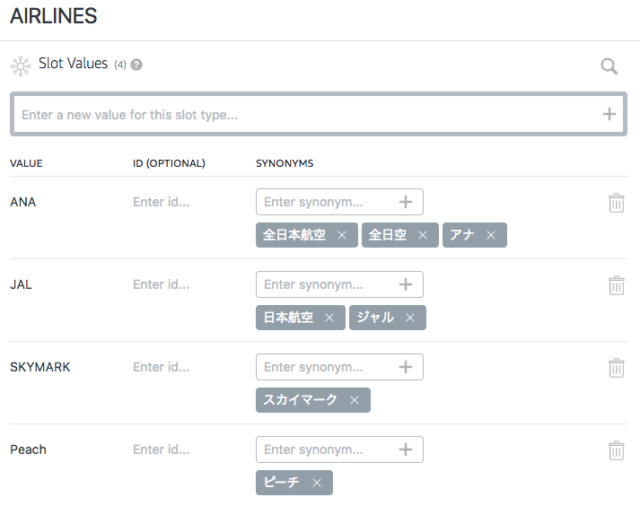Add new slot value with plus icon
Viewport: 640px width, 532px height.
click(x=609, y=114)
